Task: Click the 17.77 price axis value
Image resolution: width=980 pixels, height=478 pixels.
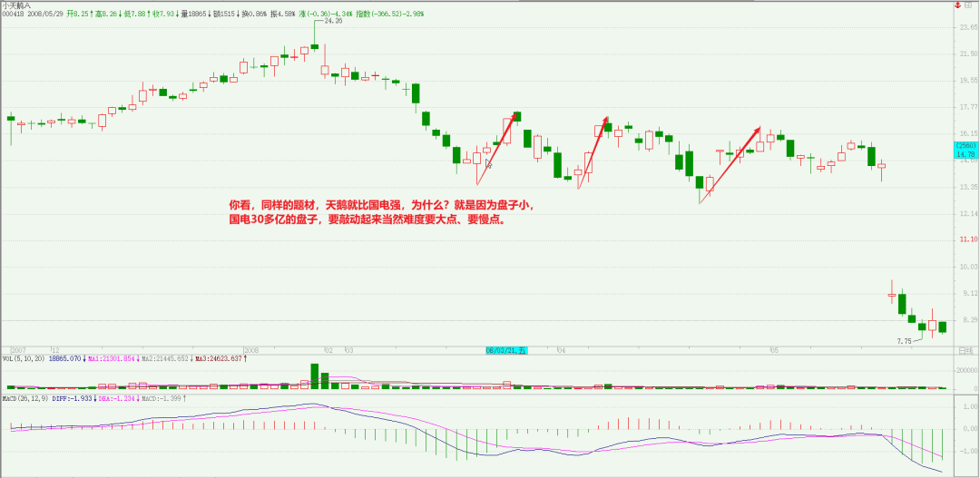Action: (969, 107)
